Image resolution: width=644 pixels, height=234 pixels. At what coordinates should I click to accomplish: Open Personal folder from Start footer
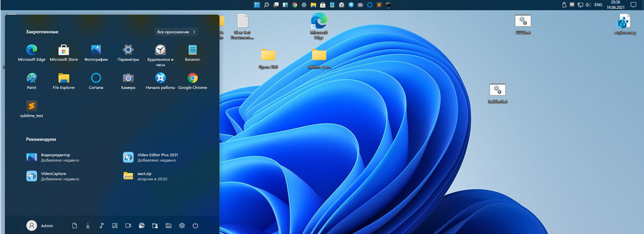coord(155,226)
